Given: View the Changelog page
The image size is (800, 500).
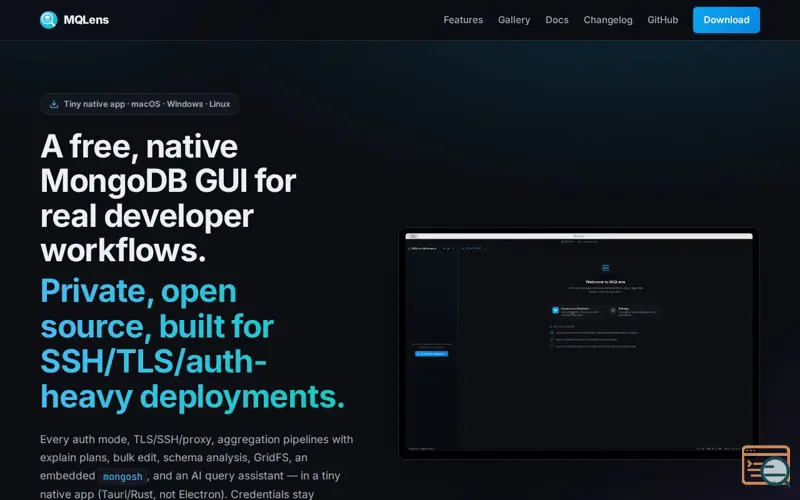Looking at the screenshot, I should pos(608,20).
